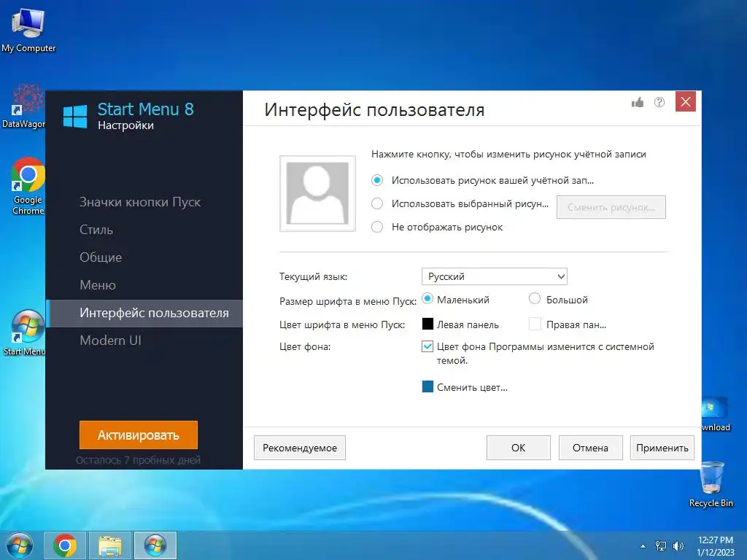
Task: Click the Рекомендуемое button
Action: click(x=300, y=448)
